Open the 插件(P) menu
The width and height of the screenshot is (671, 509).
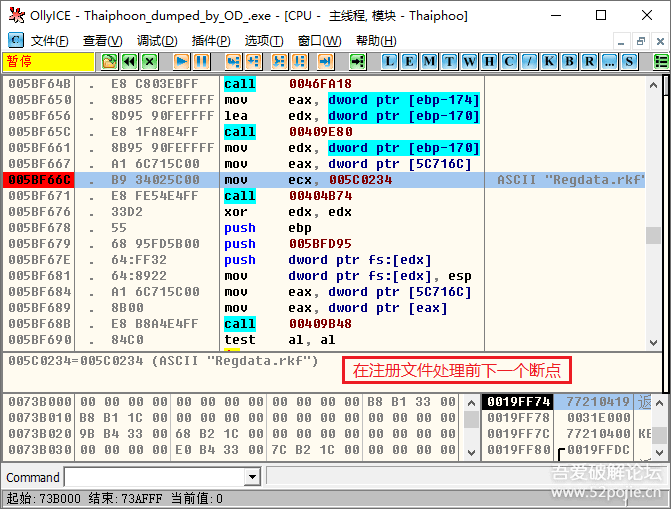211,40
